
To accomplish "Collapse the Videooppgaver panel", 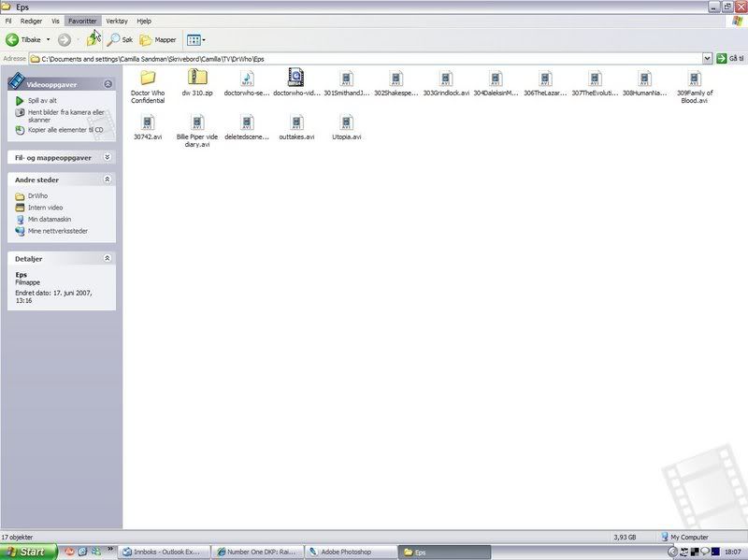I will tap(108, 84).
